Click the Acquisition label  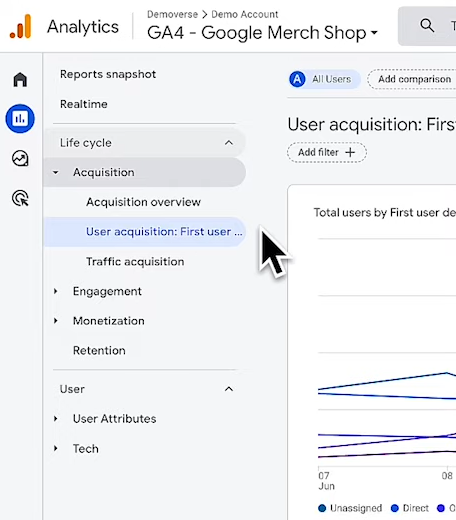click(104, 172)
